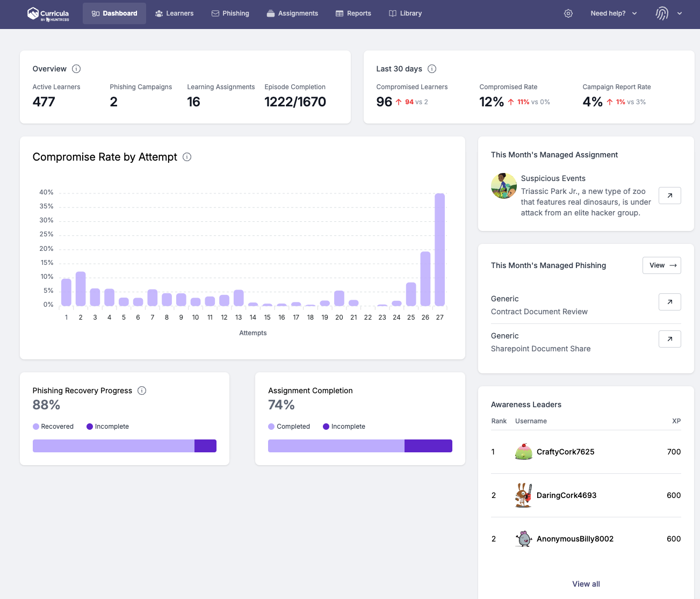Expand the account menu chevron

pos(679,13)
